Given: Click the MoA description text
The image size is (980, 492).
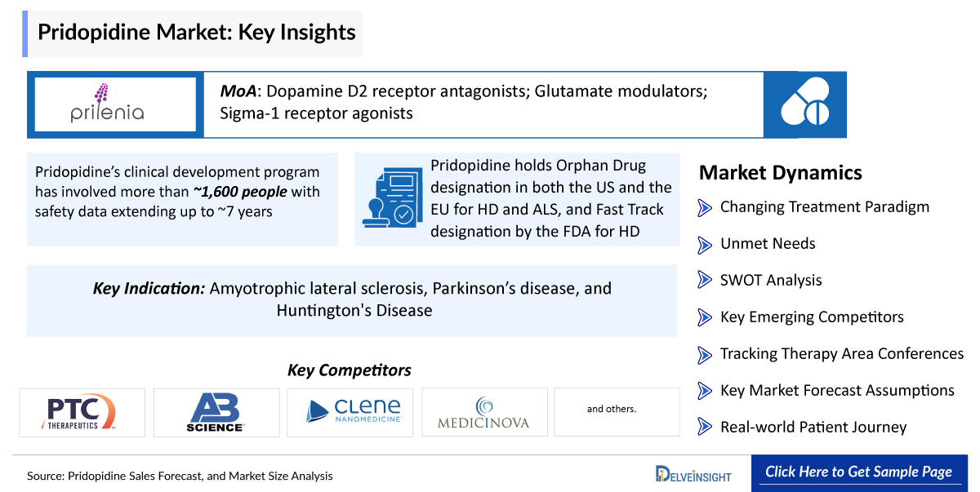Looking at the screenshot, I should pyautogui.click(x=464, y=103).
